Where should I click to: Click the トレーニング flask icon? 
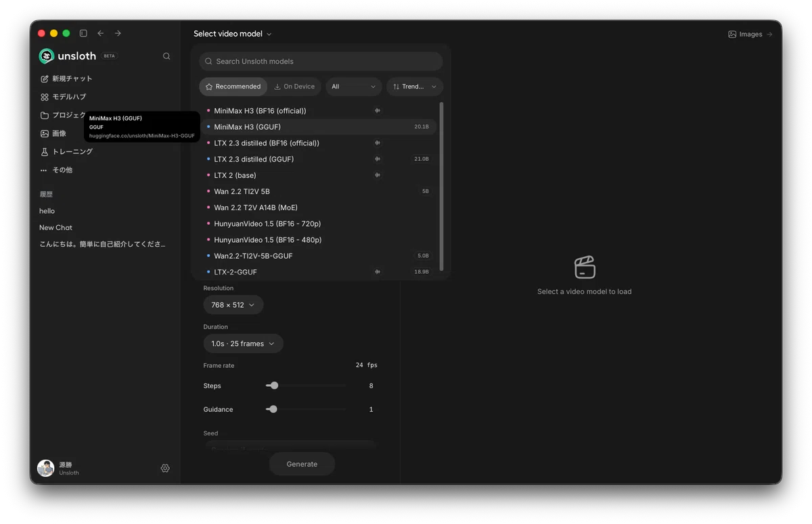point(45,151)
